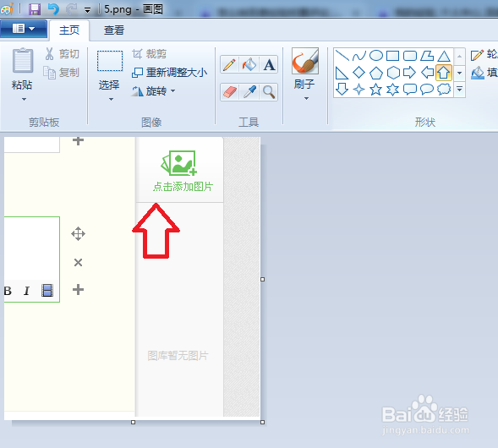Click the 刷子 brush icon

(x=305, y=61)
